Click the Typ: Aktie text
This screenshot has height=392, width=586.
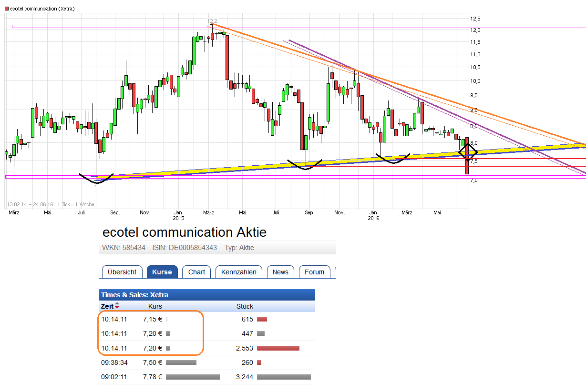coord(239,248)
